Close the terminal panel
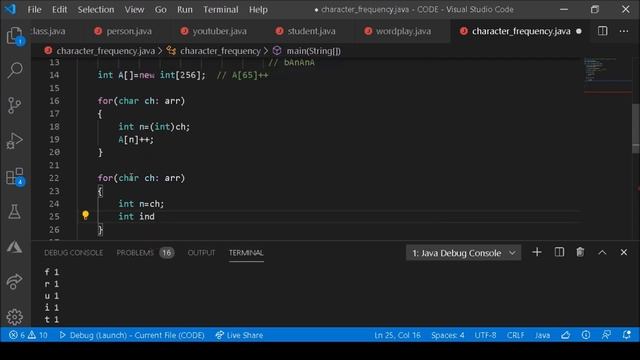 click(x=624, y=252)
